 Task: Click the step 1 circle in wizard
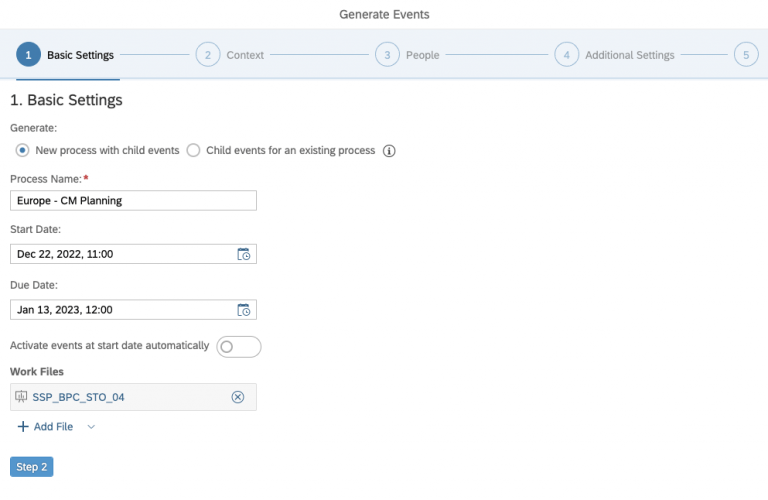click(28, 55)
